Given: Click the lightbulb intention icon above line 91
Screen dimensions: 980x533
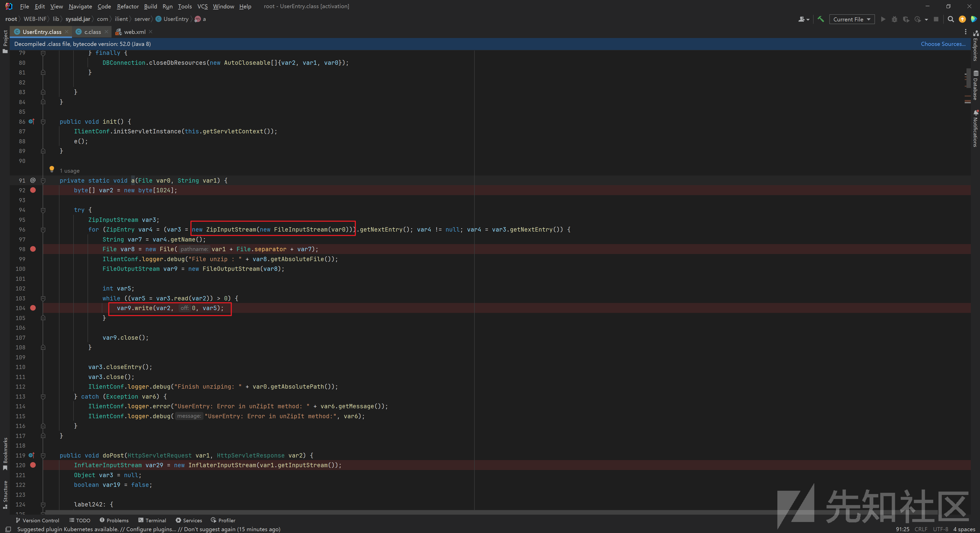Looking at the screenshot, I should [x=52, y=169].
